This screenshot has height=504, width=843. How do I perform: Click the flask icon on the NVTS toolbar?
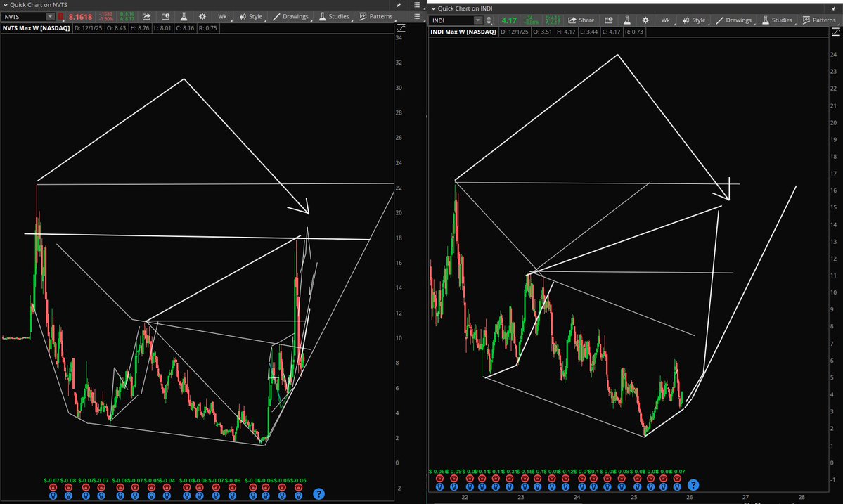pyautogui.click(x=184, y=16)
